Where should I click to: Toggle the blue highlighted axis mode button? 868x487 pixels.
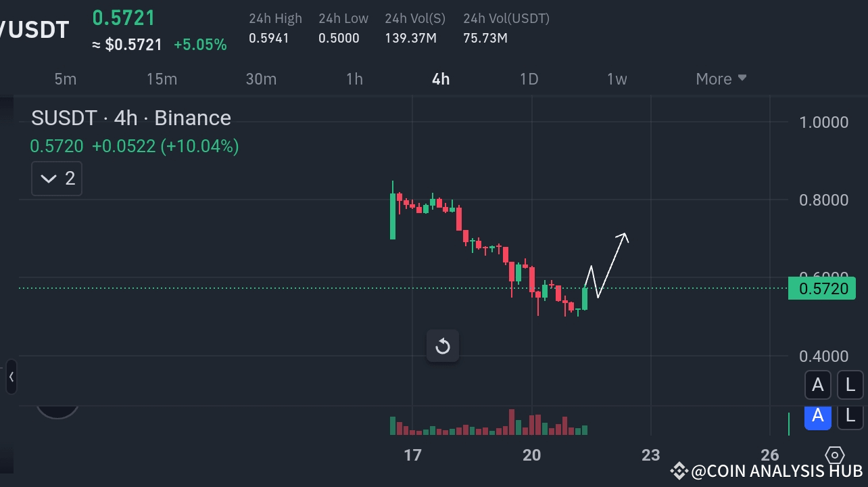point(818,417)
